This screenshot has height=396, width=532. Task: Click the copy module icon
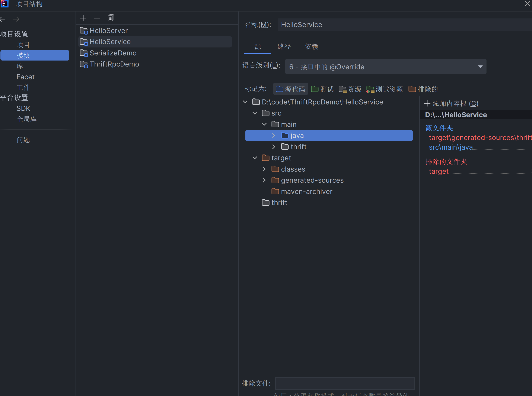point(111,18)
